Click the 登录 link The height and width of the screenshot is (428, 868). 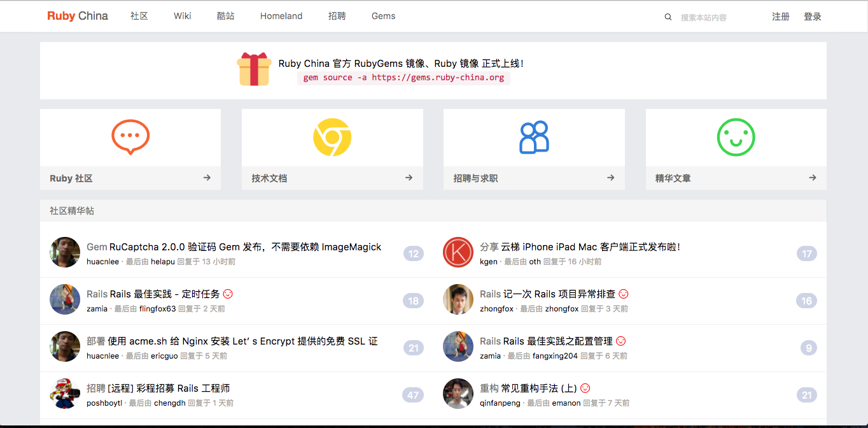pos(813,17)
